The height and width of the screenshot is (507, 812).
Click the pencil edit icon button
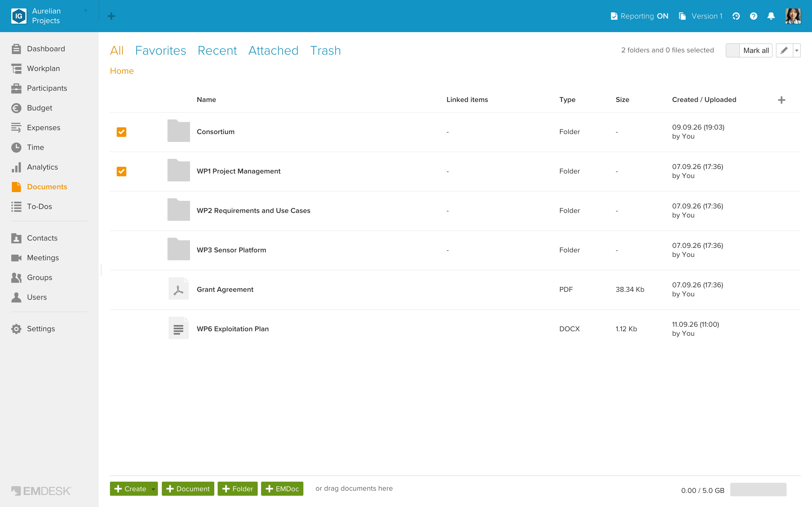tap(784, 50)
